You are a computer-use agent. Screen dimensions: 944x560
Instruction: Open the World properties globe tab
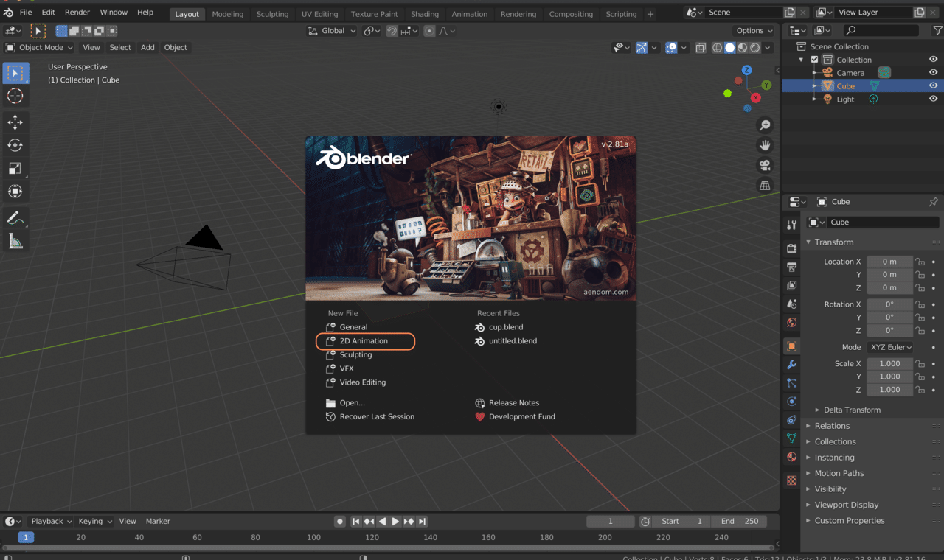(792, 322)
